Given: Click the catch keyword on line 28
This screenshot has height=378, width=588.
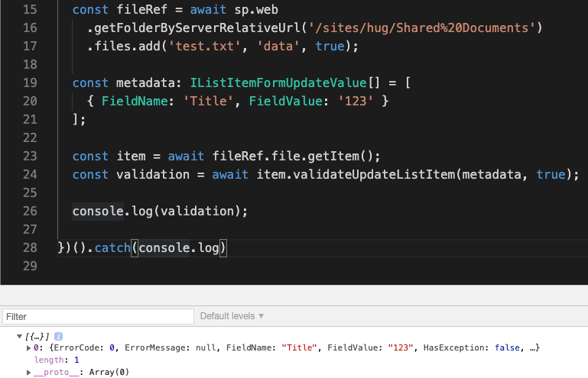Looking at the screenshot, I should 112,248.
